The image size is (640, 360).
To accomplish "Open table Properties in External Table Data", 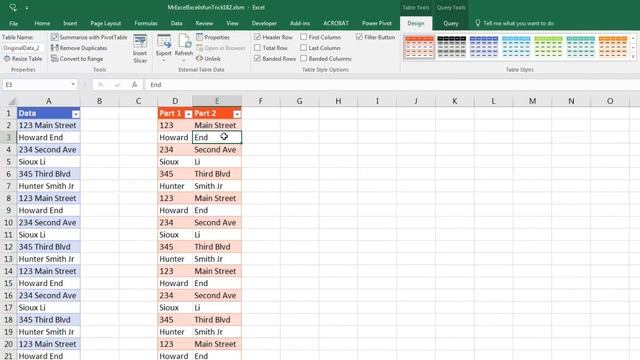I will (x=212, y=37).
